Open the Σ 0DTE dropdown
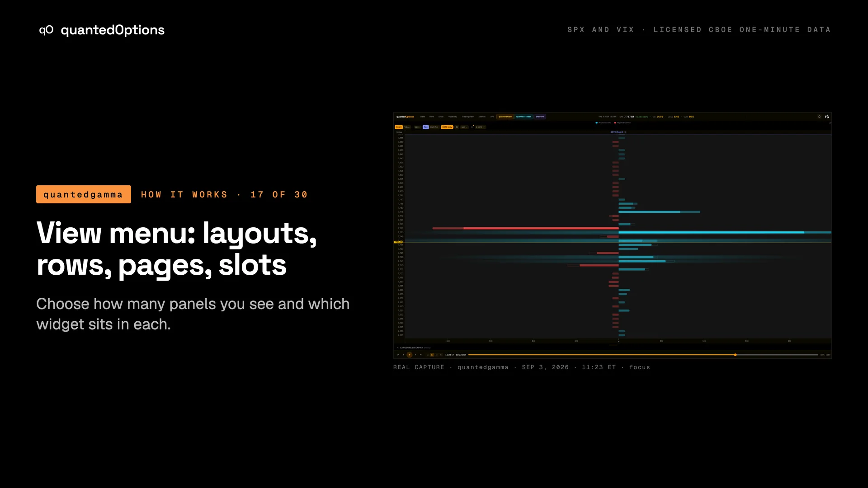This screenshot has height=488, width=868. point(481,127)
